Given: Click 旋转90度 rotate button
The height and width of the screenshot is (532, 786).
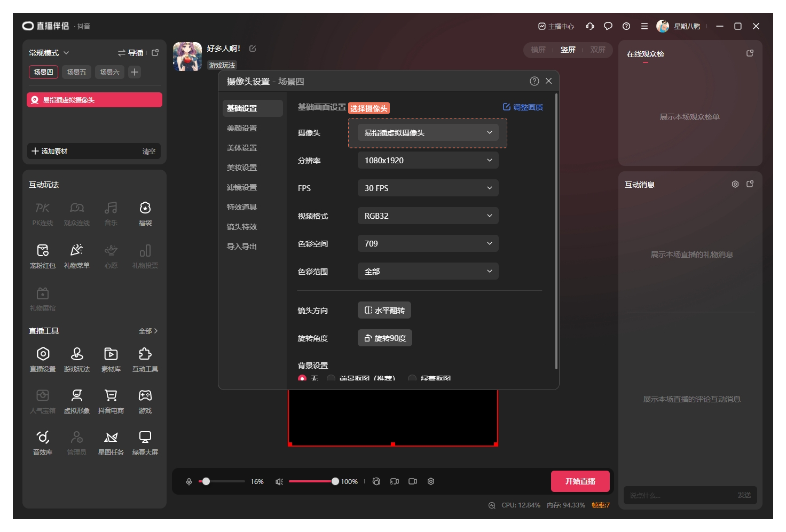Looking at the screenshot, I should pyautogui.click(x=385, y=338).
